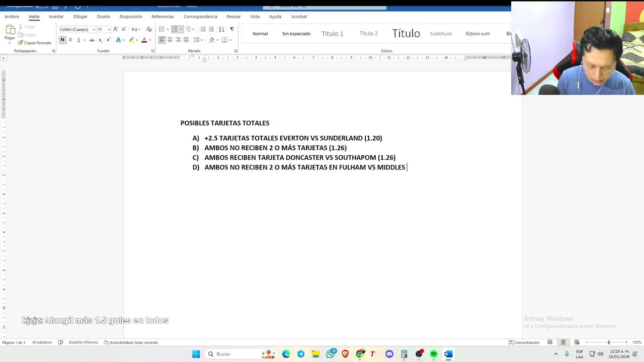Image resolution: width=644 pixels, height=362 pixels.
Task: Apply Subtítulo style
Action: (x=441, y=34)
